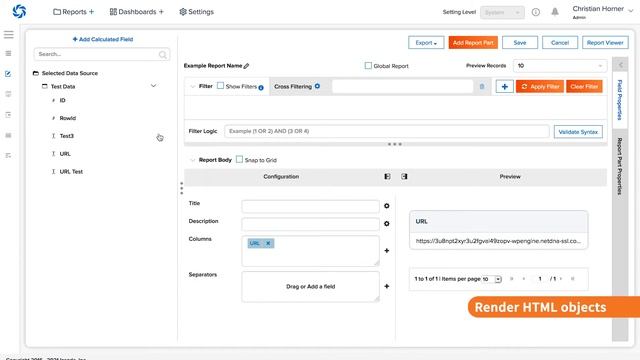This screenshot has height=360, width=640.
Task: Click the list icon in left sidebar
Action: 8,53
